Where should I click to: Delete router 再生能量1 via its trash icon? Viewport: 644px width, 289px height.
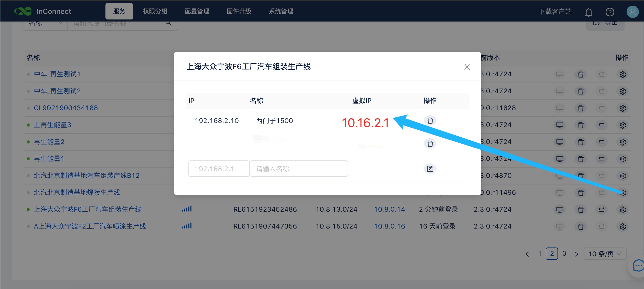coord(581,159)
